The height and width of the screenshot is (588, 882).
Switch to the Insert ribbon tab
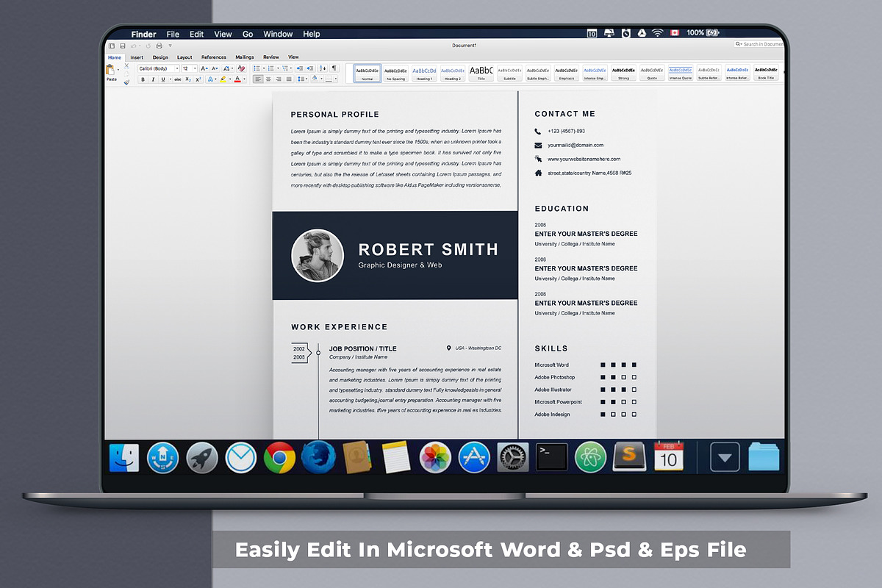pyautogui.click(x=137, y=57)
